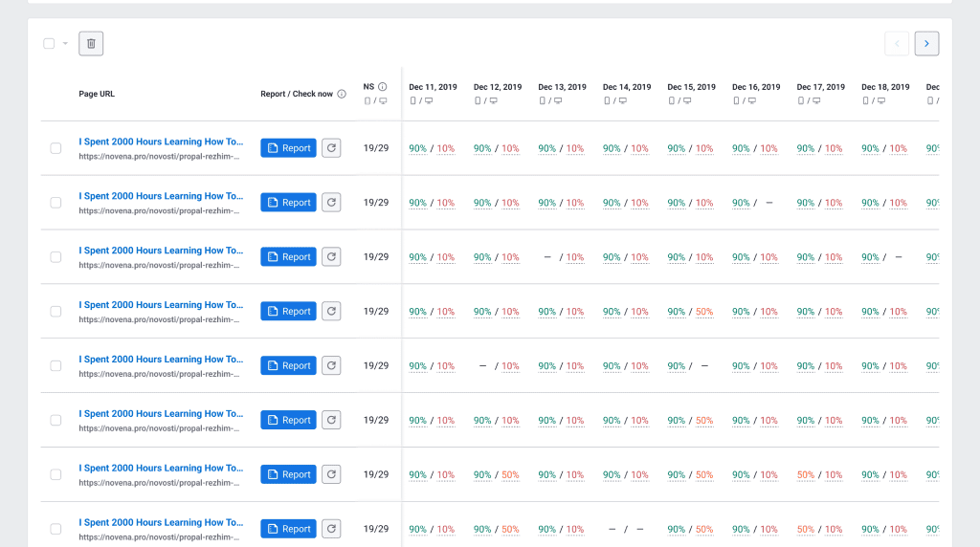Click info icon beside NS header

pos(382,86)
